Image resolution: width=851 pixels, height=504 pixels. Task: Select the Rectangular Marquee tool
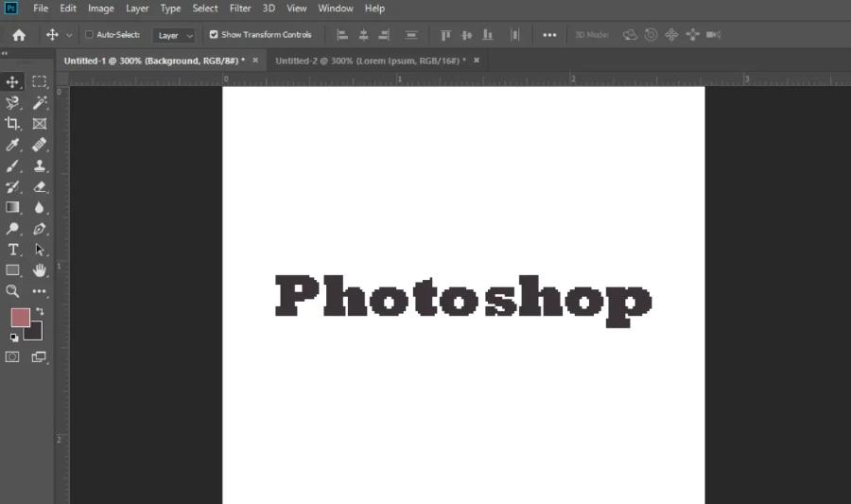39,82
